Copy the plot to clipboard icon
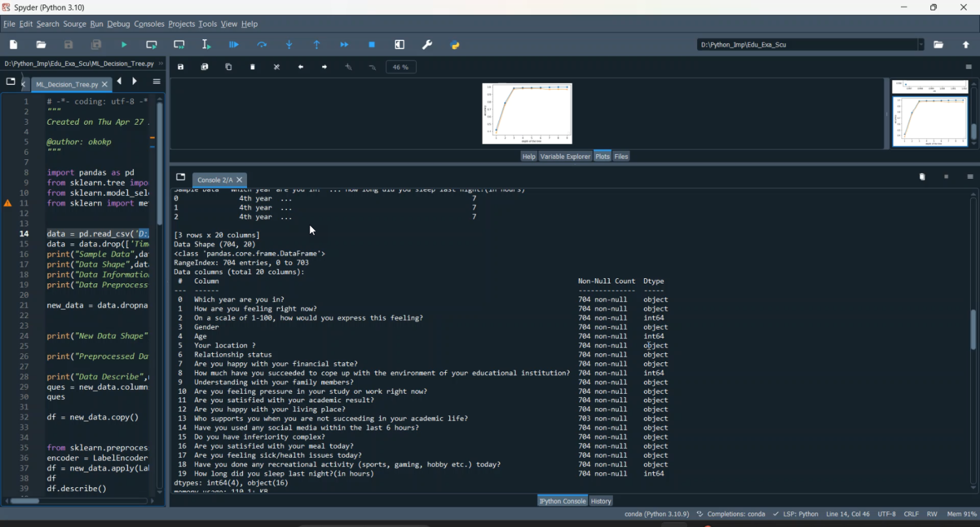This screenshot has height=527, width=980. pos(229,67)
